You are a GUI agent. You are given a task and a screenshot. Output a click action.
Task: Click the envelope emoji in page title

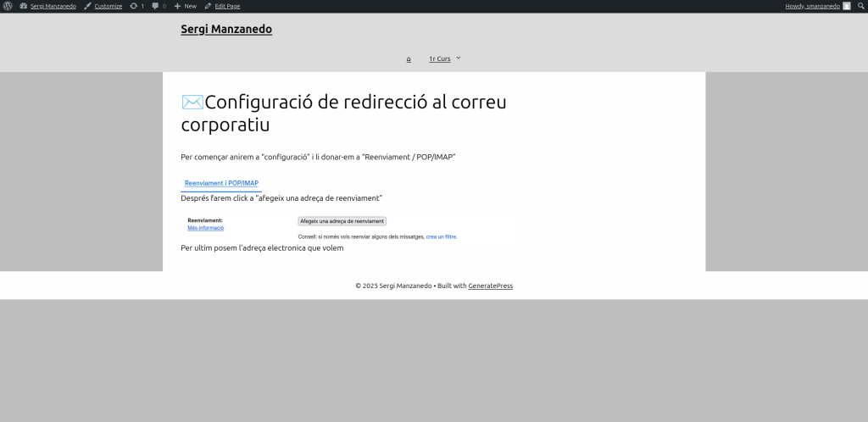(x=192, y=102)
